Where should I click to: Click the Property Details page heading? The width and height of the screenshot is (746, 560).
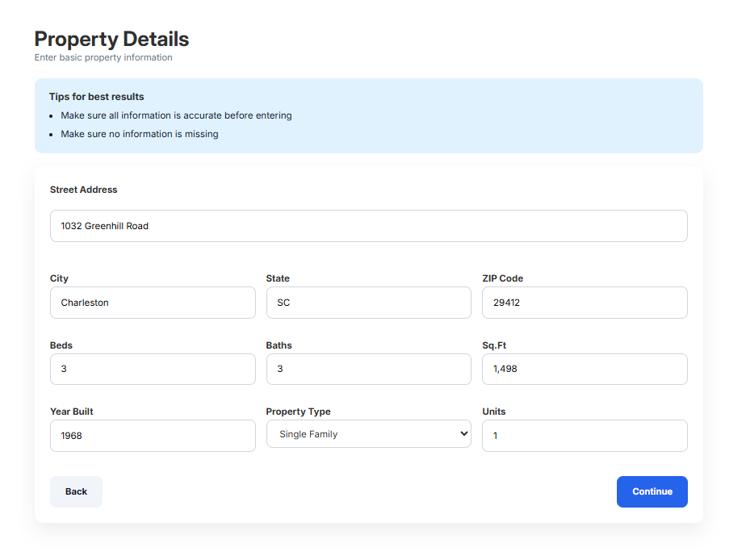[111, 39]
